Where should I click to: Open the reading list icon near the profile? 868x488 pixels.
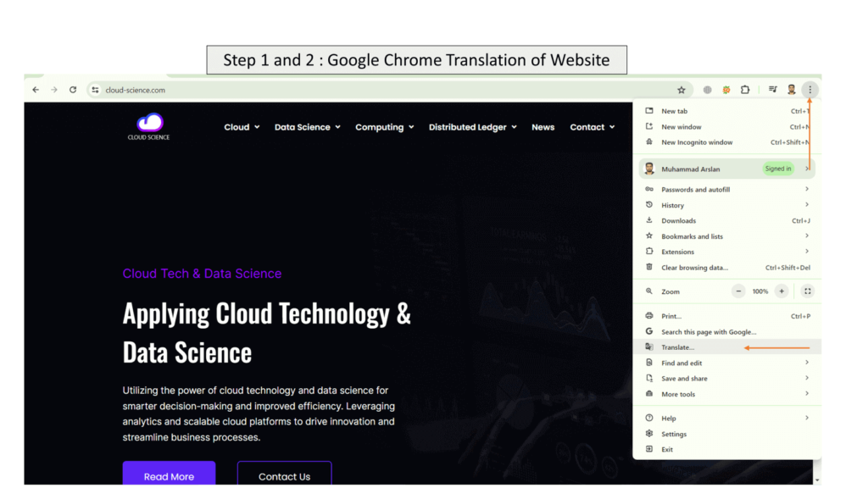click(x=772, y=89)
